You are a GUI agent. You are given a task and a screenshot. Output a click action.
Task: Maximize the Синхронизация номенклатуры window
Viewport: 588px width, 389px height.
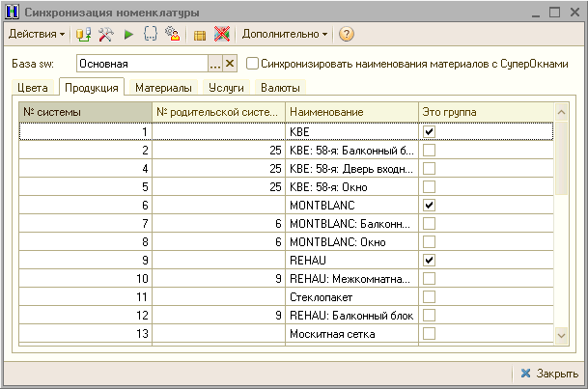click(x=554, y=12)
